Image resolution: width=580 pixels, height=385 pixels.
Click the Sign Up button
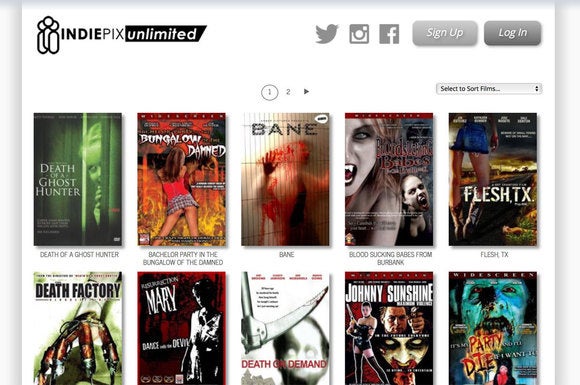[445, 33]
